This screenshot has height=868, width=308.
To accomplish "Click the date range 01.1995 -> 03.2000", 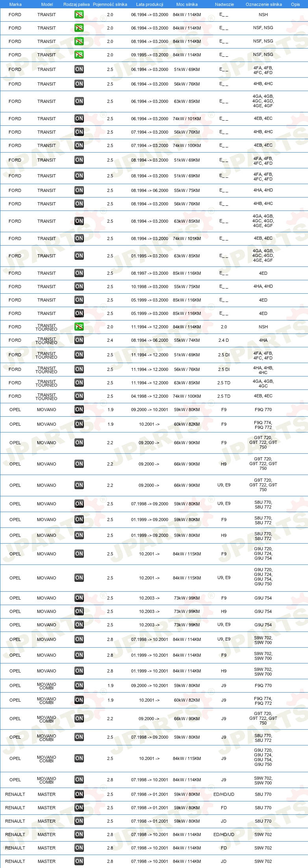I will tap(150, 256).
